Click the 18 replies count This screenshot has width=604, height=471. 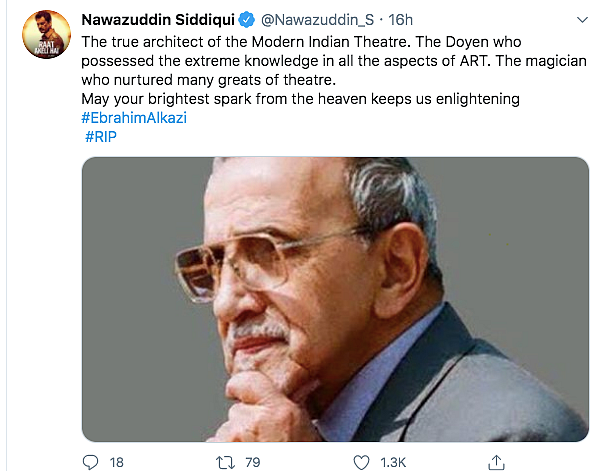(x=116, y=462)
